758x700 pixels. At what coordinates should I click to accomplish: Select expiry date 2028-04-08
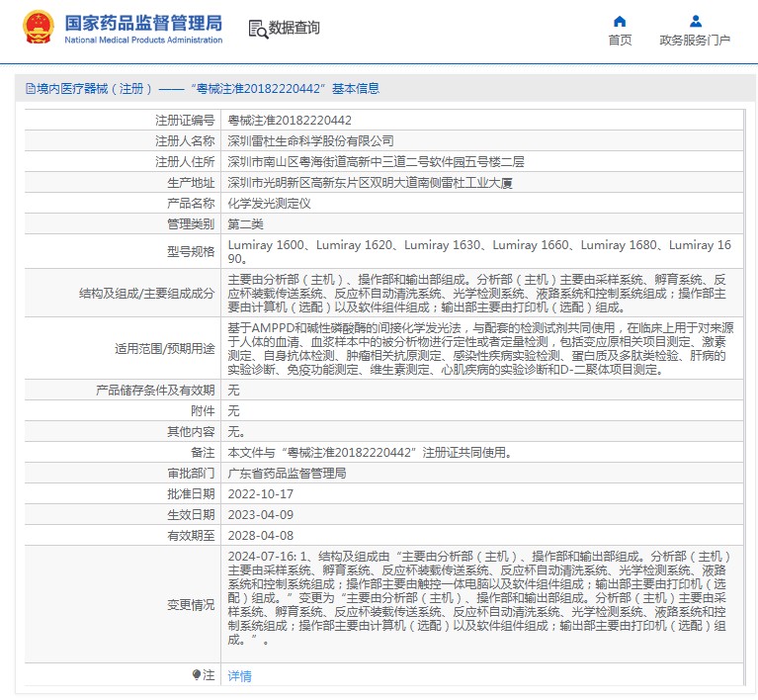coord(261,536)
